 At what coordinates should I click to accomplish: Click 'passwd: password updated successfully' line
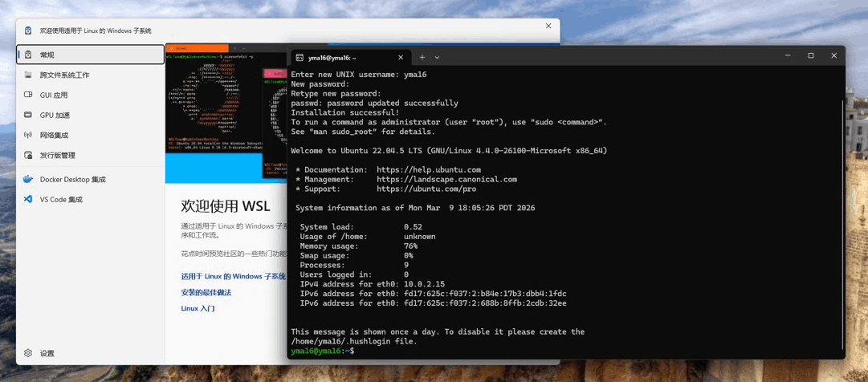pos(374,103)
